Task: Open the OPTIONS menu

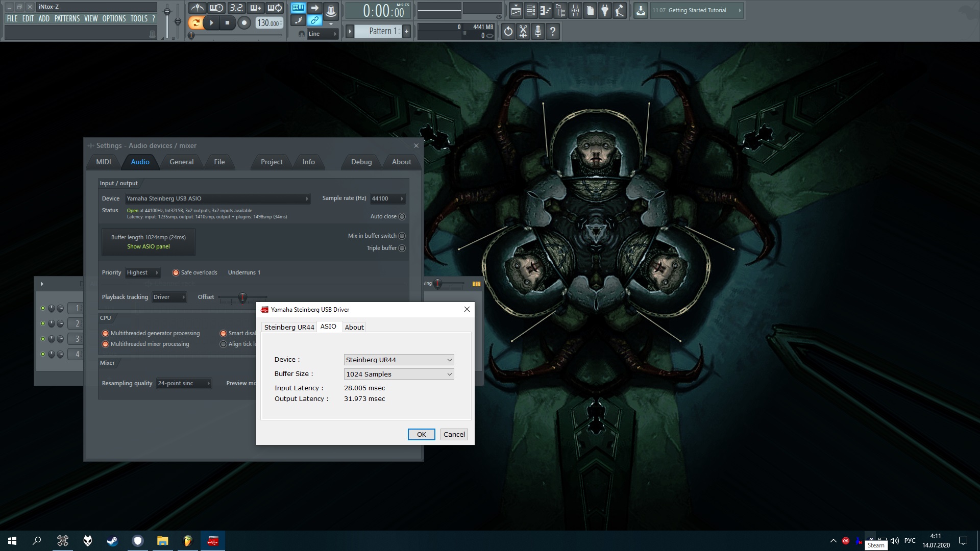Action: coord(114,18)
